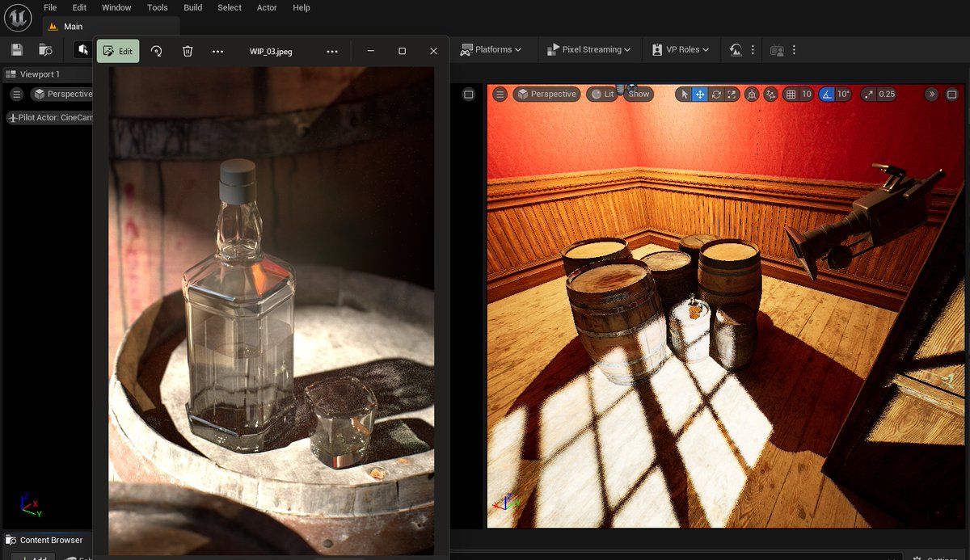970x560 pixels.
Task: Maximize the WIP_03.jpeg viewer window
Action: click(x=403, y=51)
